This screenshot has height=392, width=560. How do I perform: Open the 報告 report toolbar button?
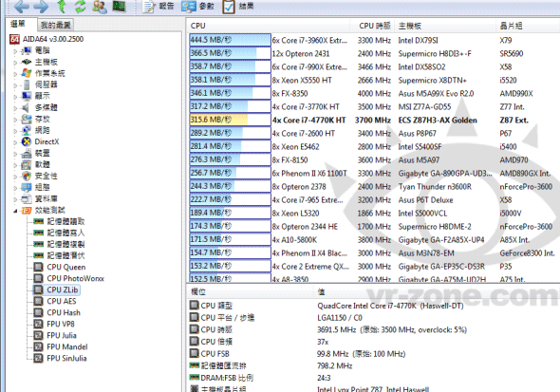[x=158, y=6]
